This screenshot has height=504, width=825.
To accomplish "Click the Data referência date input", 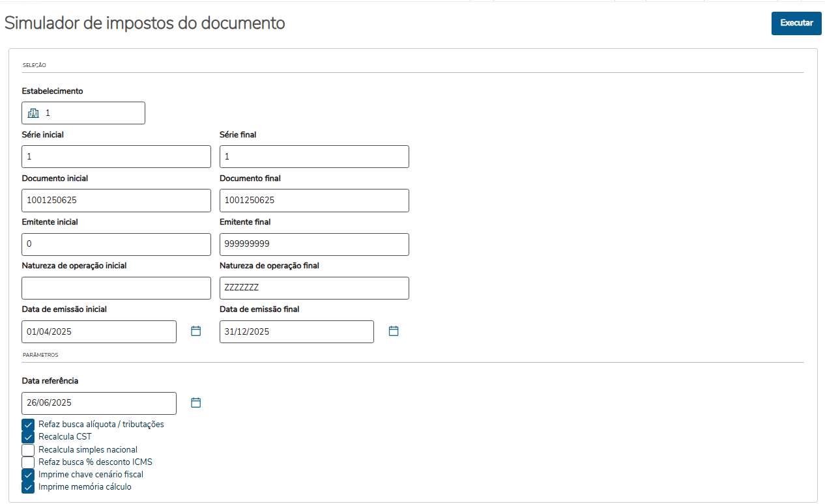I will pos(99,403).
